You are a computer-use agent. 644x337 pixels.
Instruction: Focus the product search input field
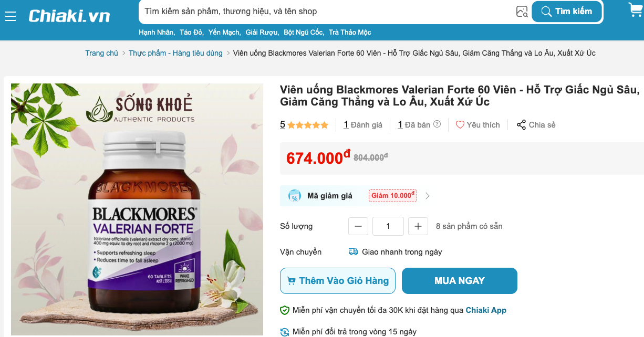click(x=326, y=12)
